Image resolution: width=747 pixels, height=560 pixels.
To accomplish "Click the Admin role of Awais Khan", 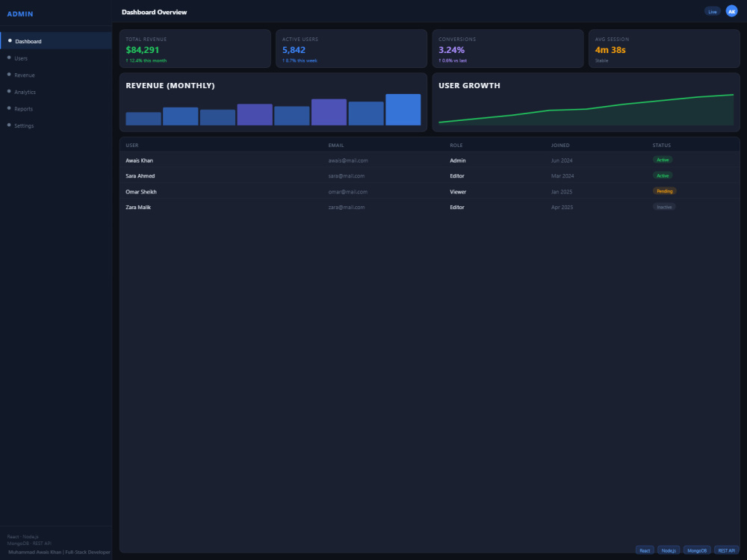I will tap(458, 161).
